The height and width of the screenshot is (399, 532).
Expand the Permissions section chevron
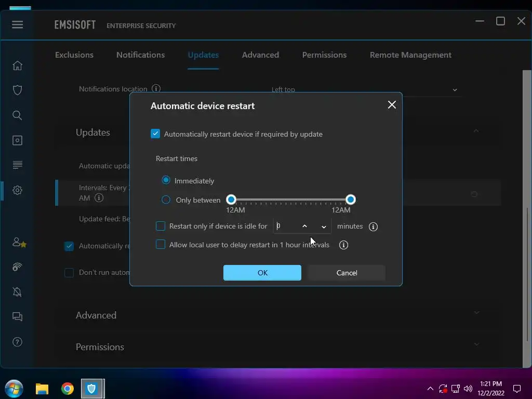(477, 344)
